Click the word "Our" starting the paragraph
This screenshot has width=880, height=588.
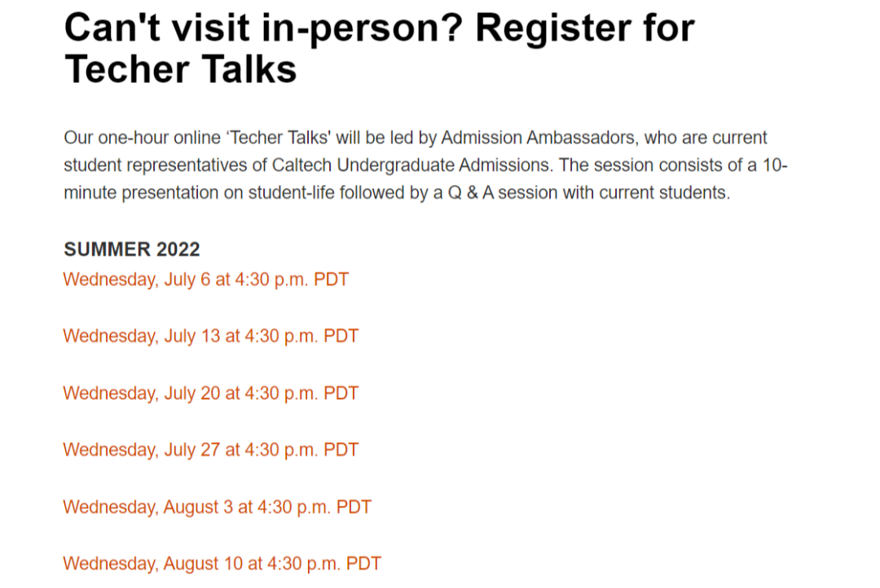pos(77,137)
